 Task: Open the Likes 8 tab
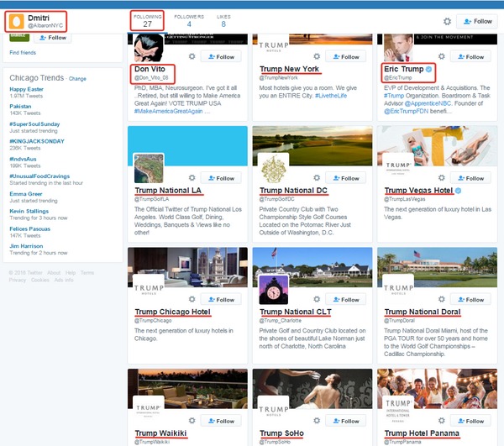coord(223,21)
